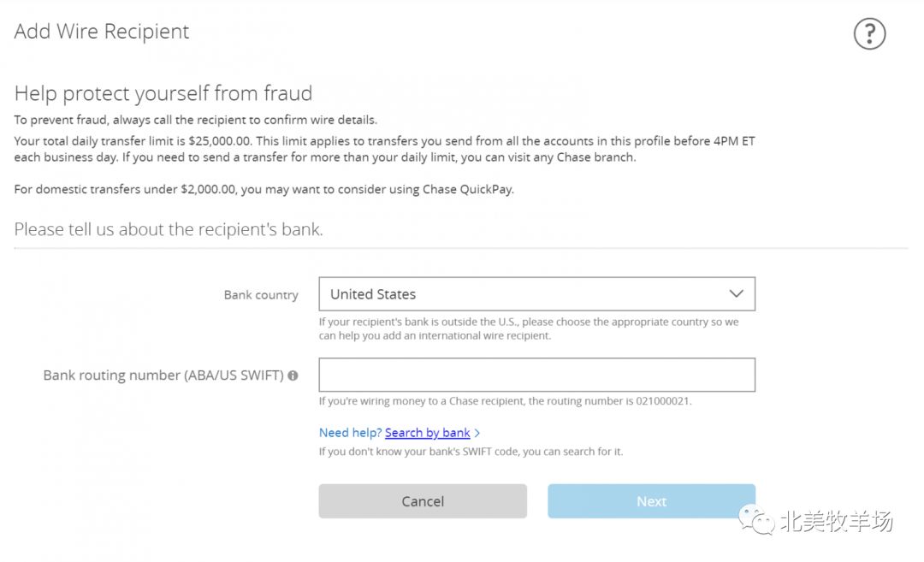Screen dimensions: 924x562
Task: Click the Need help? text
Action: [350, 433]
